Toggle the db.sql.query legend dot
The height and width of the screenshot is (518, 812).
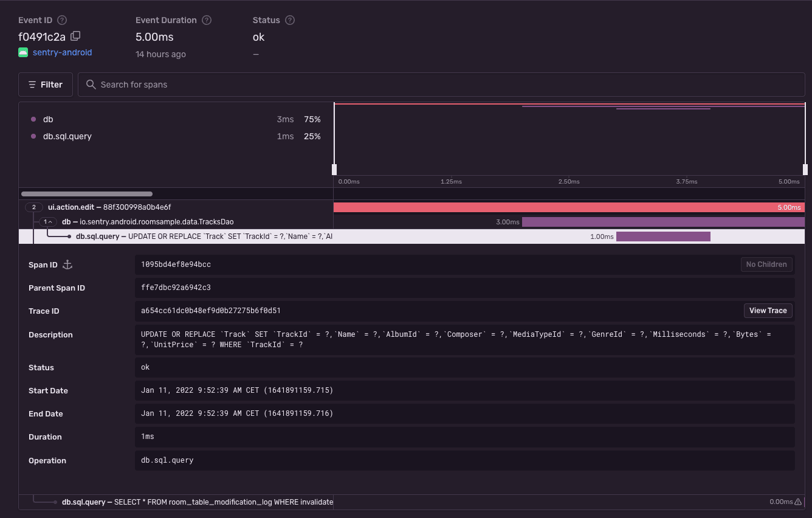[33, 136]
